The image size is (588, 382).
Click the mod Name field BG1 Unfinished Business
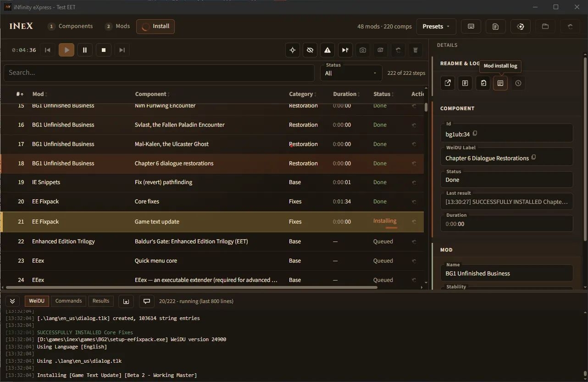tap(506, 273)
